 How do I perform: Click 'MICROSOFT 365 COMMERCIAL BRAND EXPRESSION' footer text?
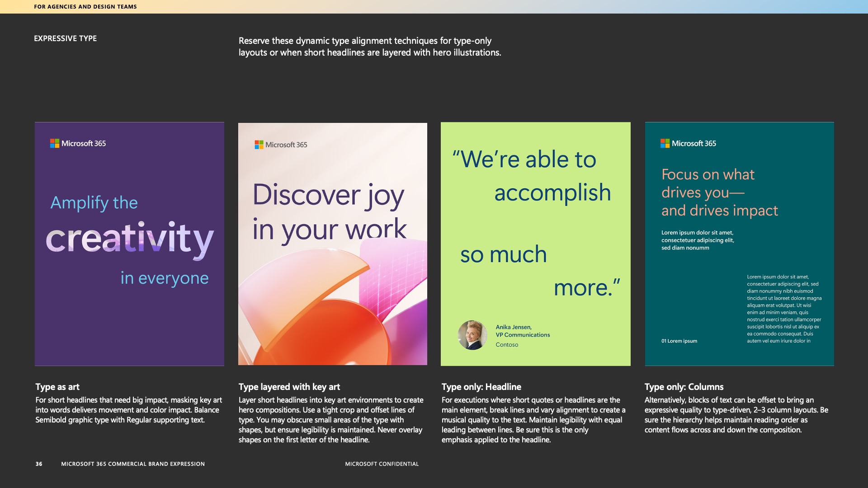tap(133, 464)
